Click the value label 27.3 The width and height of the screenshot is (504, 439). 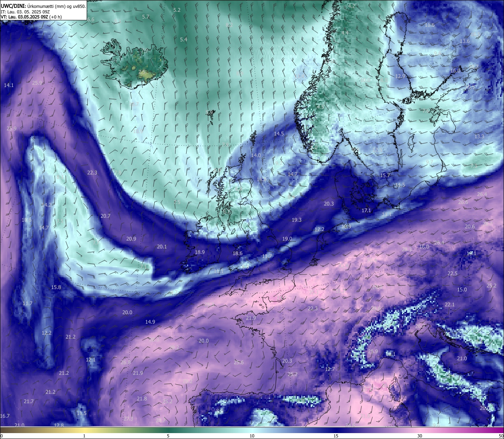pos(128,419)
